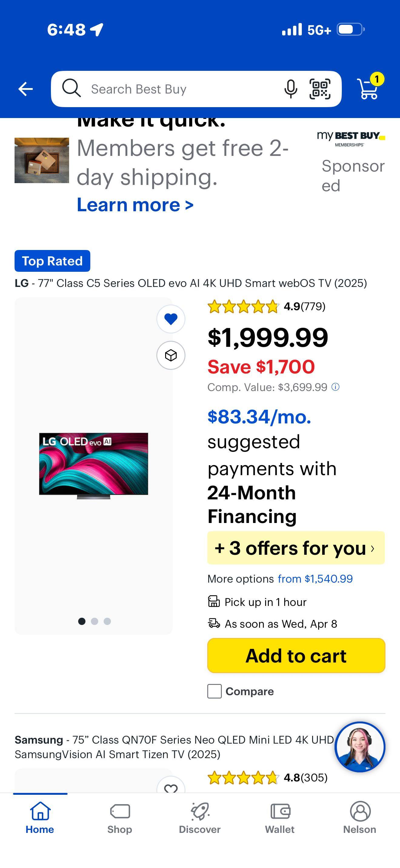Open the QR code scanner

tap(320, 89)
